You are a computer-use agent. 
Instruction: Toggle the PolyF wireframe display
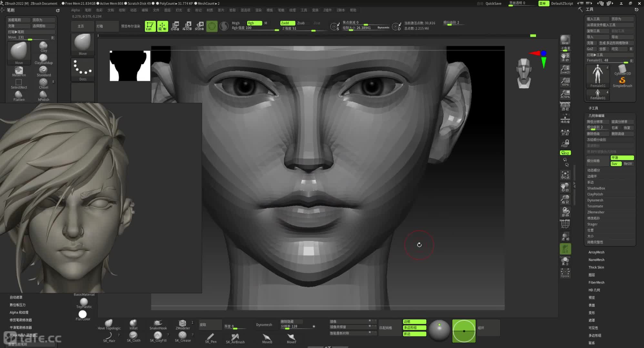point(565,224)
